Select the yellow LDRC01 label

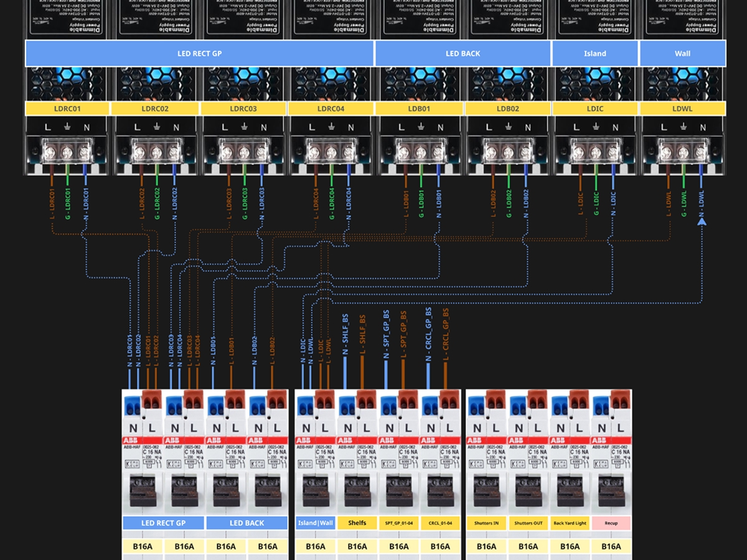[67, 108]
